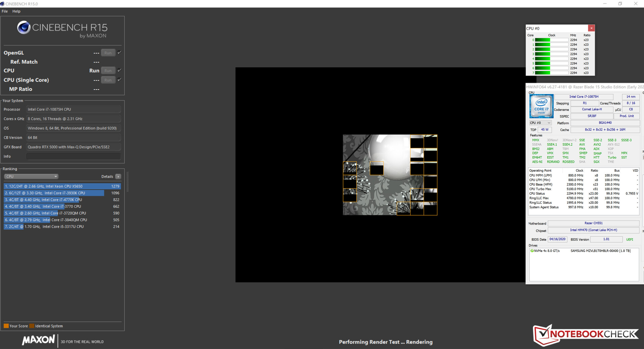Minimize the Cinebench window
This screenshot has height=349, width=644.
pyautogui.click(x=605, y=4)
